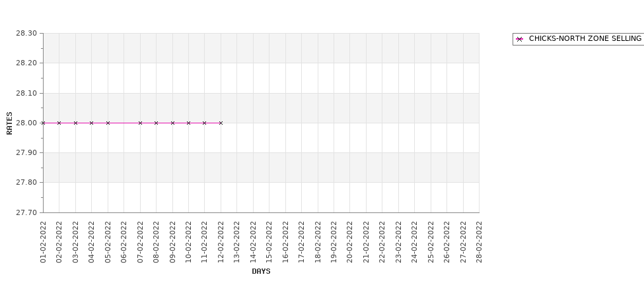Select the data point for 07-02-2022

141,123
